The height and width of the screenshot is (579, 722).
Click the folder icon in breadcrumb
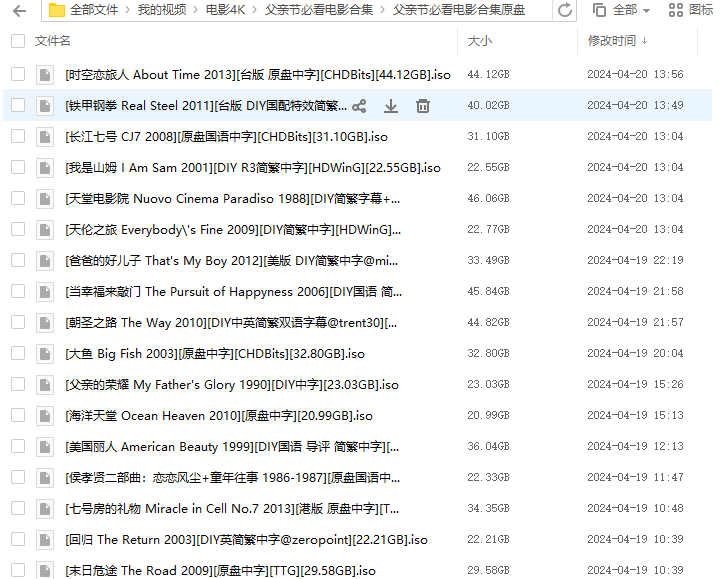pos(57,10)
